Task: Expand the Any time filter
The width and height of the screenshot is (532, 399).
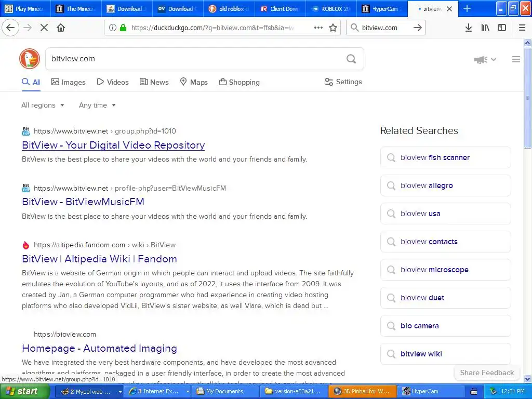Action: pos(97,105)
